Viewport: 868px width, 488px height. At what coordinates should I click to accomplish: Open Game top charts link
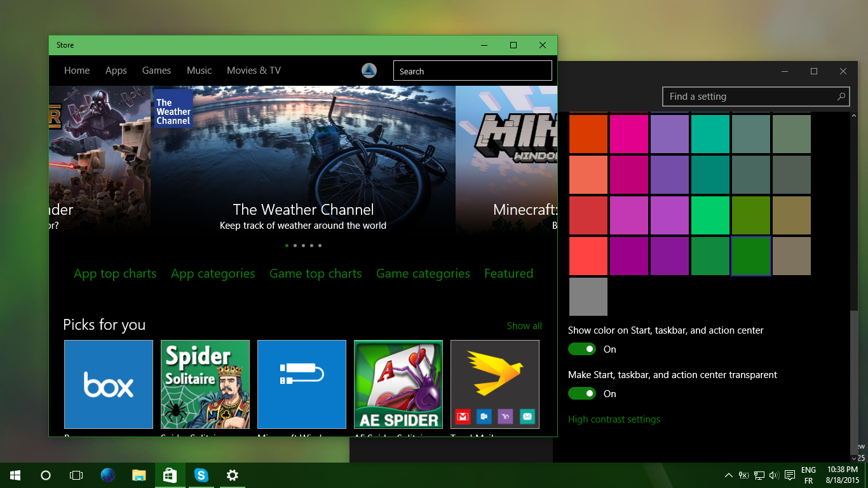pyautogui.click(x=316, y=274)
